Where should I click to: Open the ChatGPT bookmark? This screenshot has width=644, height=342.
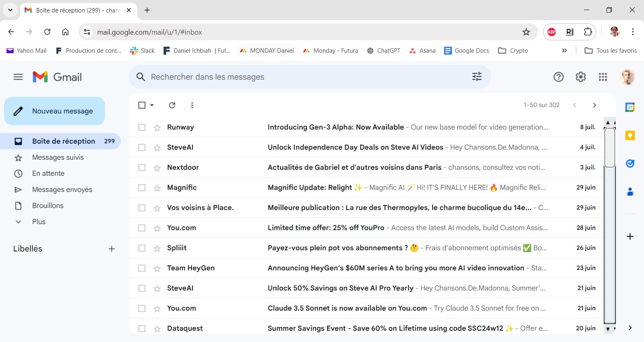pos(384,50)
